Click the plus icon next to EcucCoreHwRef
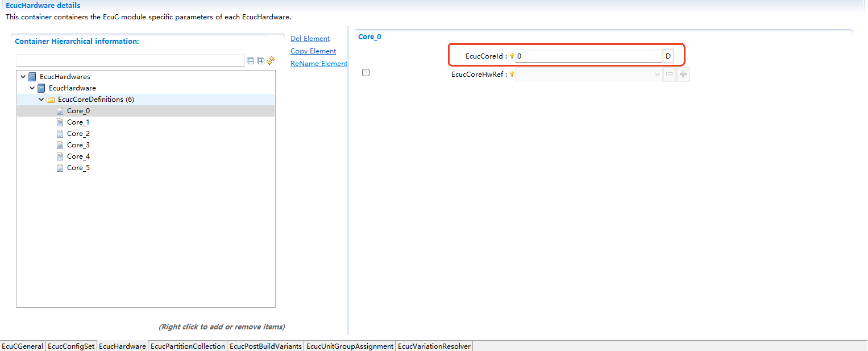Viewport: 868px width, 351px height. pyautogui.click(x=683, y=75)
